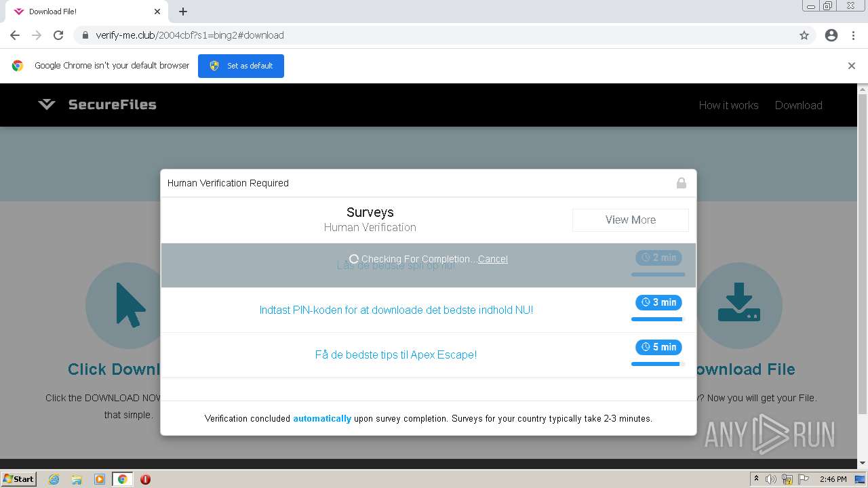Screen dimensions: 868x488
Task: Click the SecureFiles logo icon
Action: tap(46, 104)
